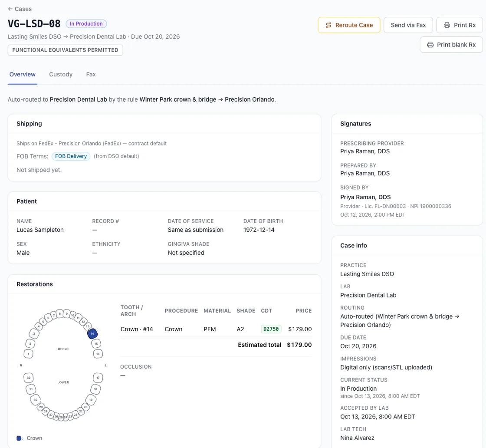
Task: Select tooth 3 on tooth chart
Action: click(x=34, y=333)
